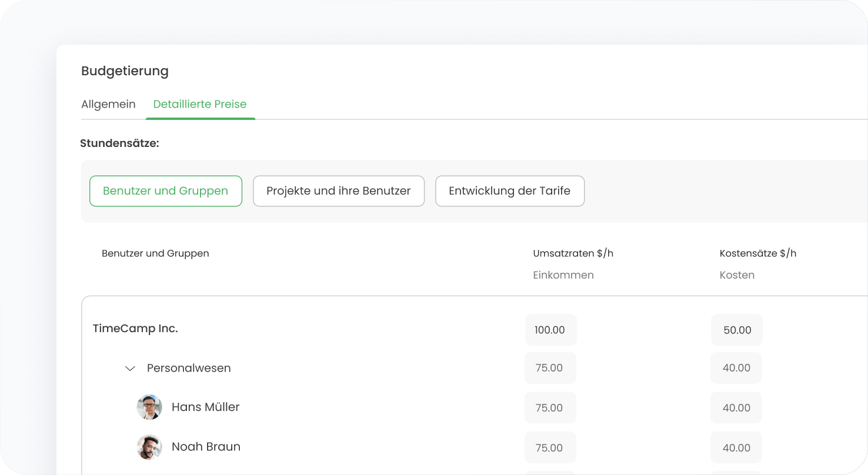This screenshot has height=475, width=868.
Task: Select the TimeCamp Inc. row label
Action: pyautogui.click(x=135, y=329)
